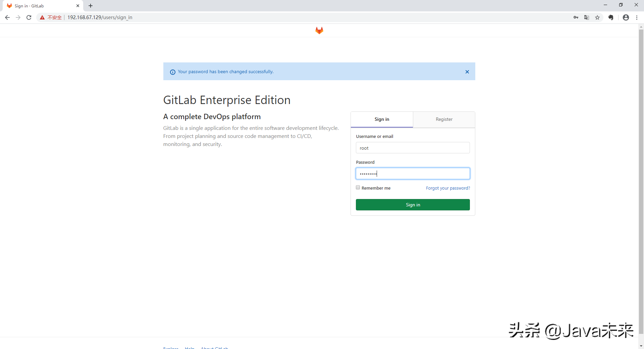
Task: Click the scrollbar up arrow
Action: [x=641, y=27]
